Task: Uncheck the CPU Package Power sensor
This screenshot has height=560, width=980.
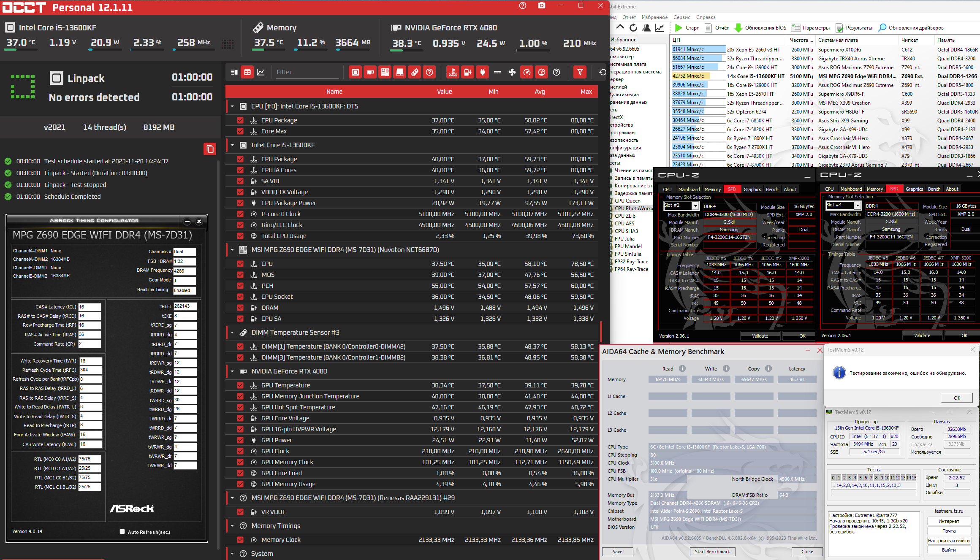Action: [240, 203]
